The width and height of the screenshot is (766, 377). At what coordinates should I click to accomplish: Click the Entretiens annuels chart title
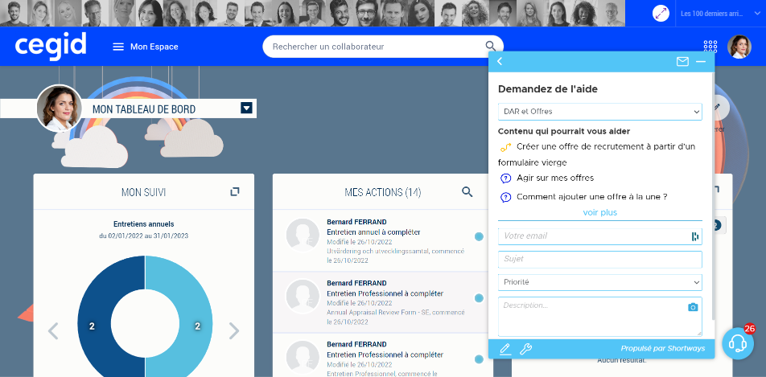coord(144,224)
